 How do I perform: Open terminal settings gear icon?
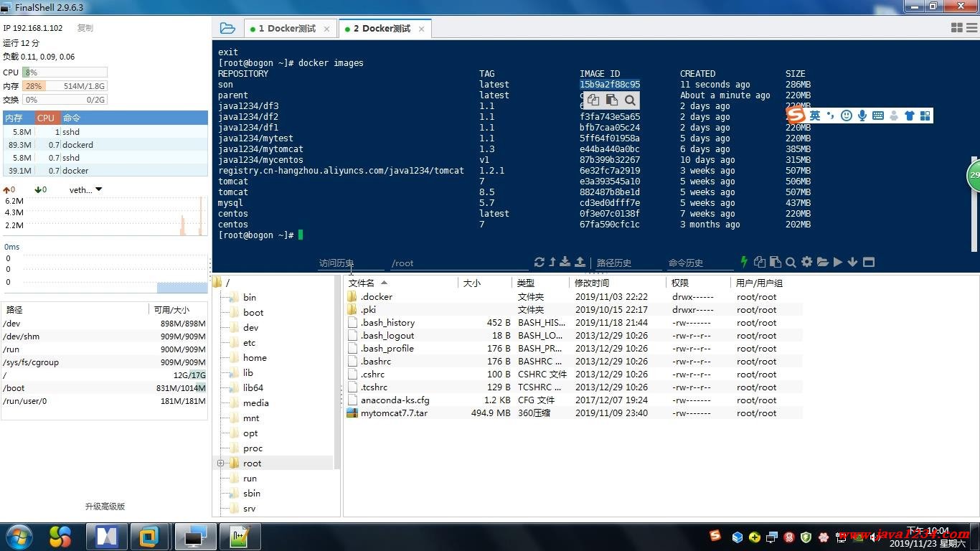806,262
